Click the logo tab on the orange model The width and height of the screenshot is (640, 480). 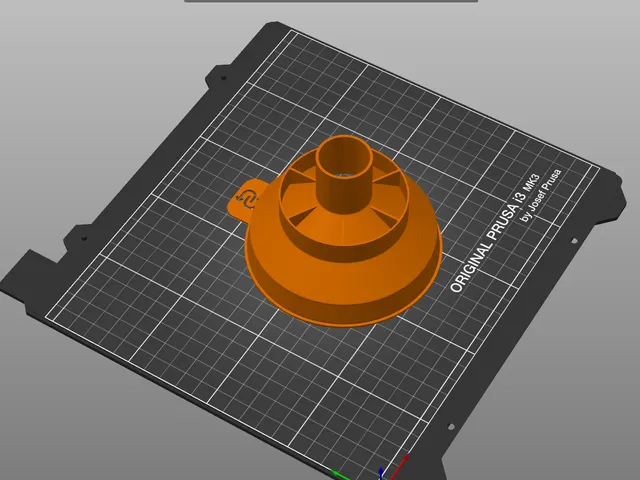point(246,200)
